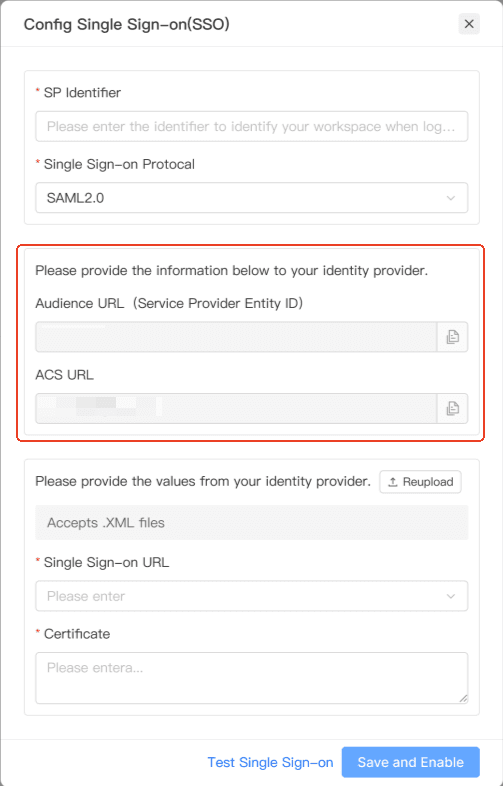Select the read-only ACS URL field

[236, 409]
